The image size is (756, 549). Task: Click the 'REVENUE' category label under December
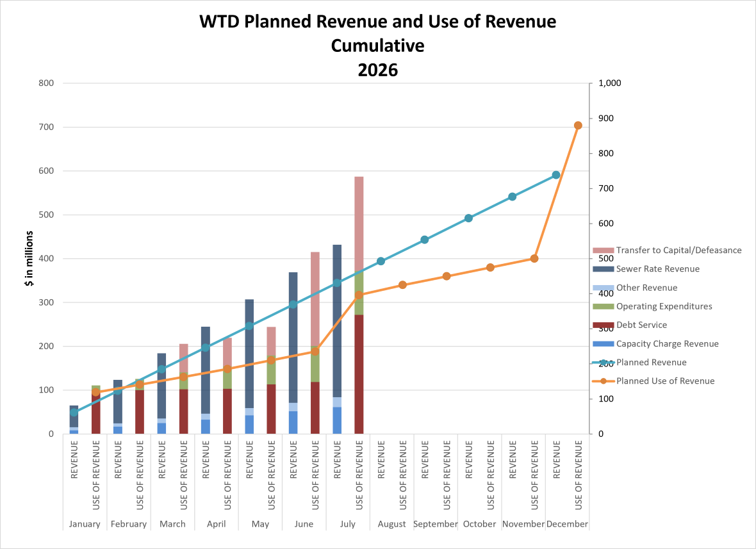pos(556,459)
